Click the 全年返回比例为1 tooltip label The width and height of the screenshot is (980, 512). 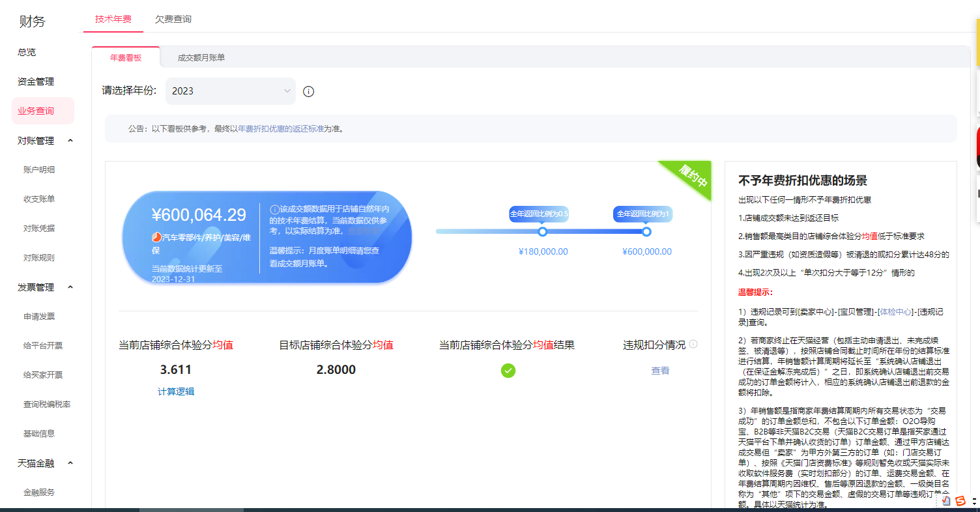click(x=642, y=214)
